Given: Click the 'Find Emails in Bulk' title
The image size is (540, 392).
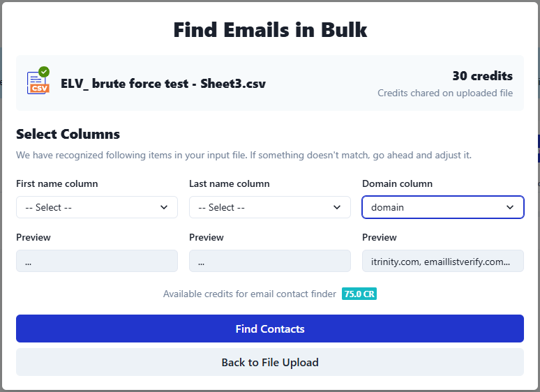Looking at the screenshot, I should point(270,30).
